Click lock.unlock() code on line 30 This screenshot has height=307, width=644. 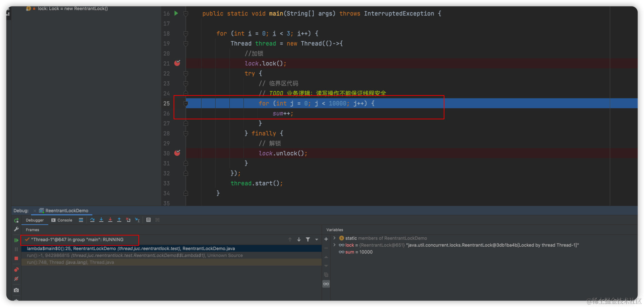283,153
